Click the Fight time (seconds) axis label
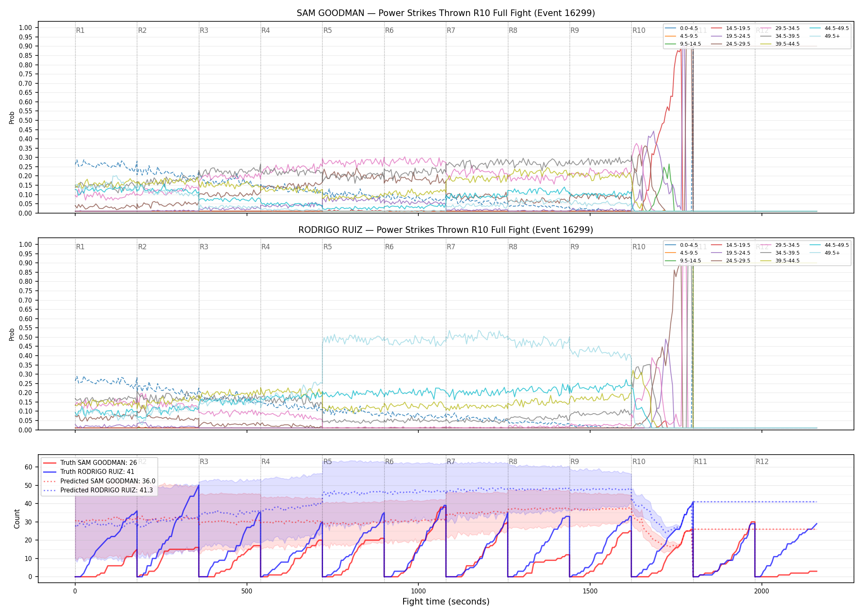 446,602
